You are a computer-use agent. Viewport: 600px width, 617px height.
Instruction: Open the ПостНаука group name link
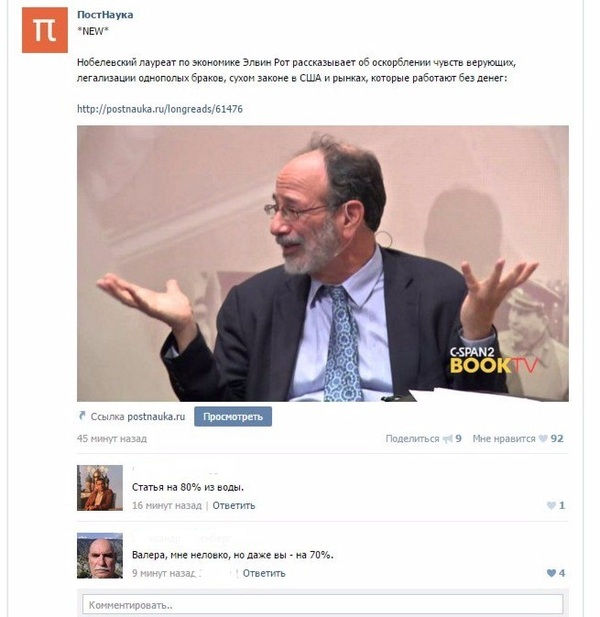[105, 15]
